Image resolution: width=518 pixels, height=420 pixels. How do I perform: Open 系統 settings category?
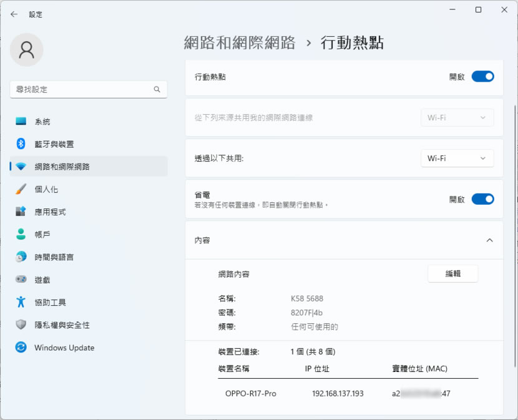(x=89, y=122)
